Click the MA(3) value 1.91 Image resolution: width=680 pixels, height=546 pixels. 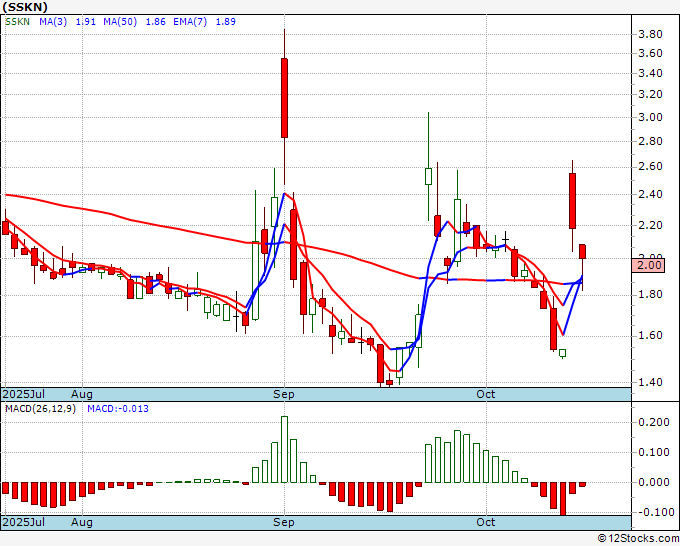pyautogui.click(x=85, y=22)
